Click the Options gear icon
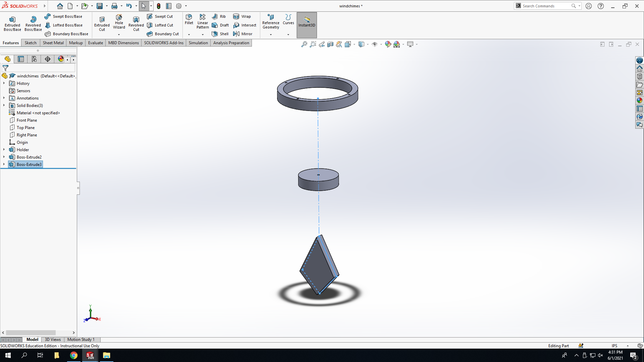The height and width of the screenshot is (362, 644). pos(179,6)
